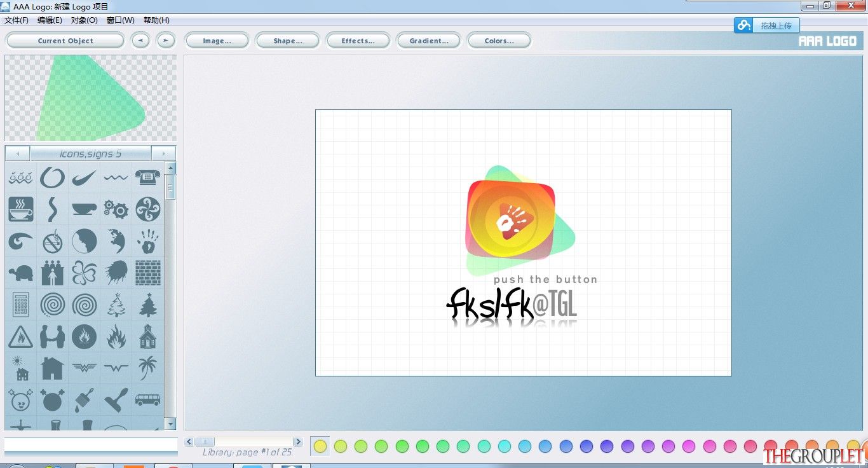Select the turtle icon
Screen dimensions: 868x468
coord(21,273)
